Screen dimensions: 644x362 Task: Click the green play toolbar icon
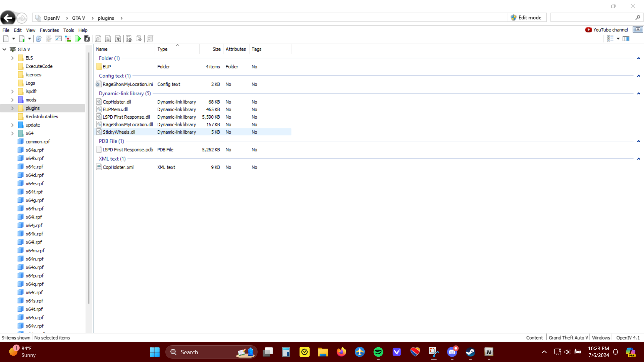coord(78,39)
